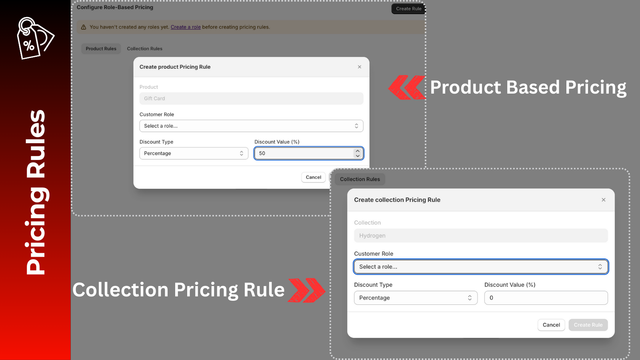Click the warning icon in the roles banner
The image size is (640, 360).
[83, 27]
